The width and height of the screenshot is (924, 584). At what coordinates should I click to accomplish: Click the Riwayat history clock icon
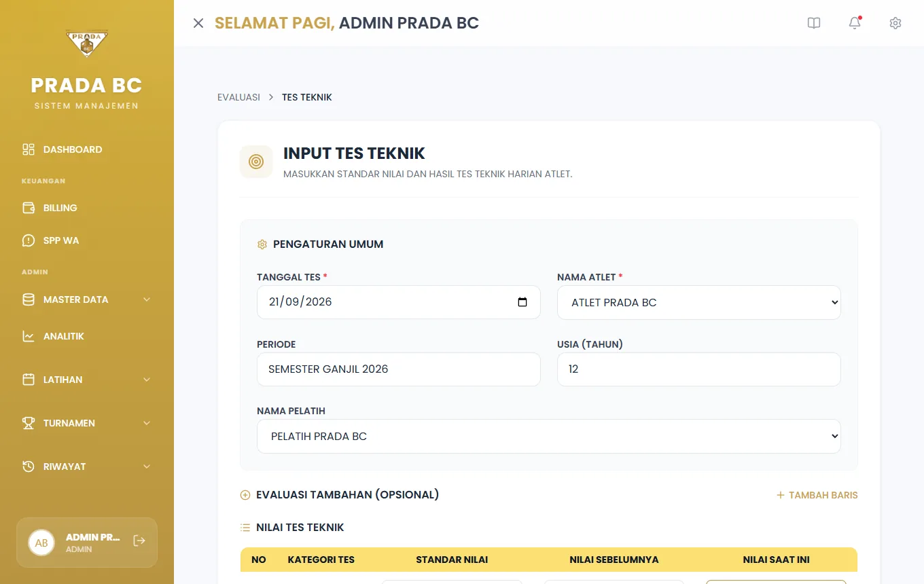29,467
